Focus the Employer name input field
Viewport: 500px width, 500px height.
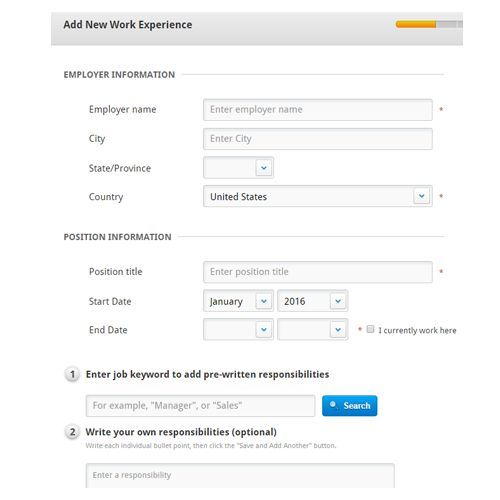(318, 110)
